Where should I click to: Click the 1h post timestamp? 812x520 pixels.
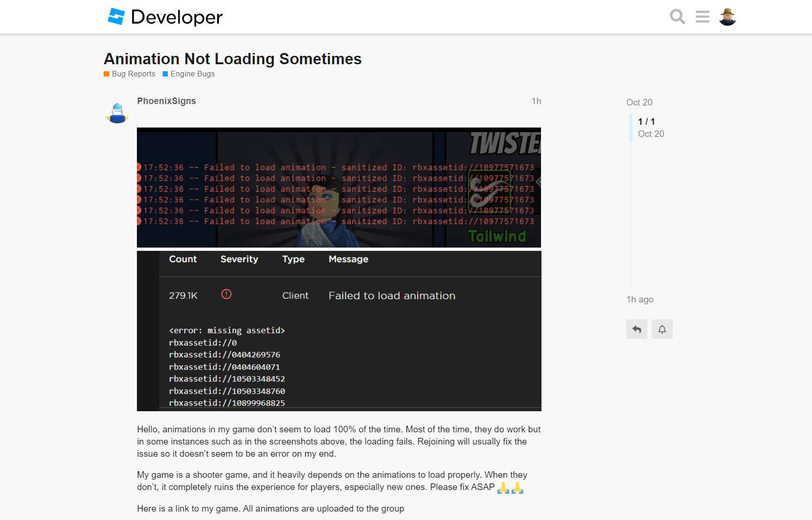point(536,101)
